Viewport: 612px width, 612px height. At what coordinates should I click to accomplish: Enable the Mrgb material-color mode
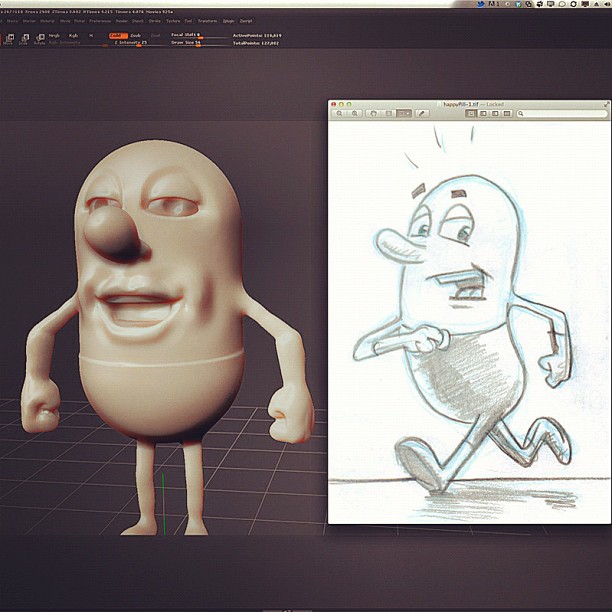pyautogui.click(x=54, y=36)
